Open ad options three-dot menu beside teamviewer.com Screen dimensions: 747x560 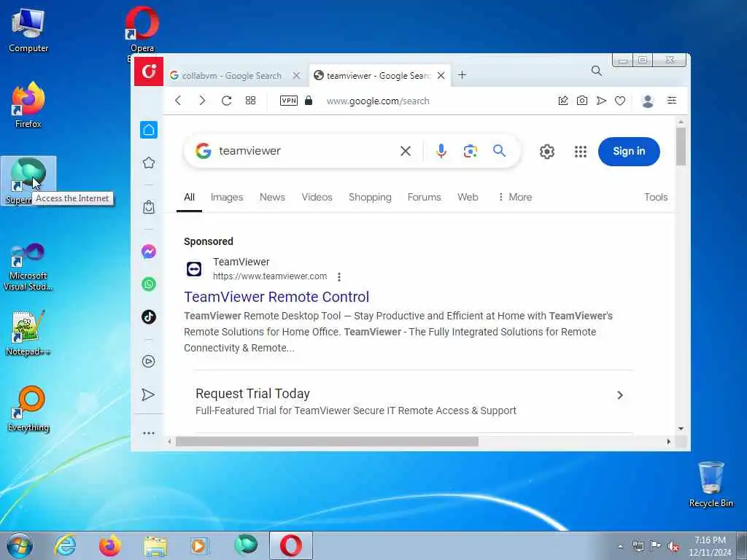338,276
